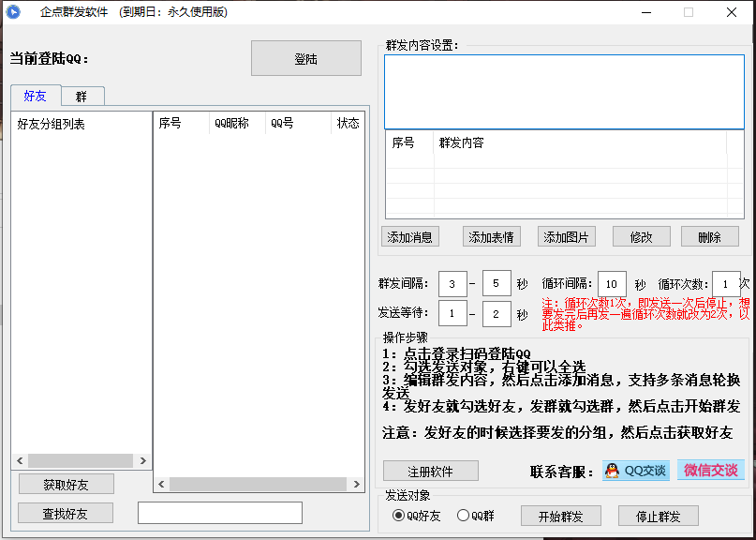Screen dimensions: 756x540
Task: Click the 登陆 login button
Action: pyautogui.click(x=306, y=58)
